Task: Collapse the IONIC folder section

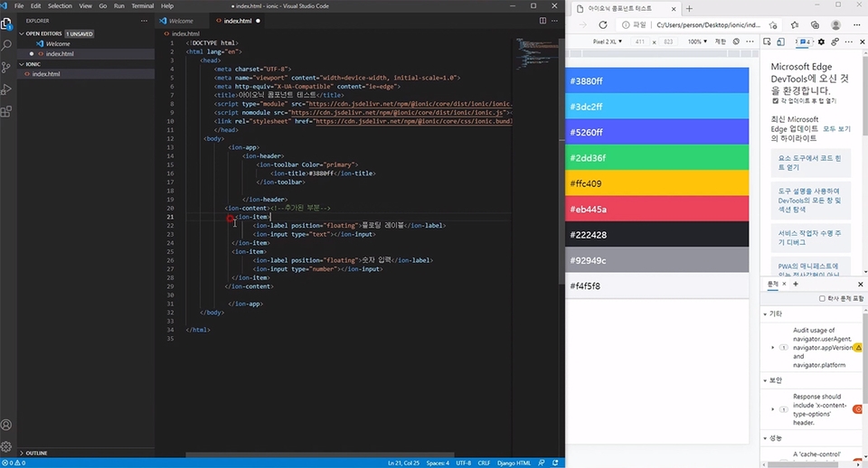Action: (33, 64)
